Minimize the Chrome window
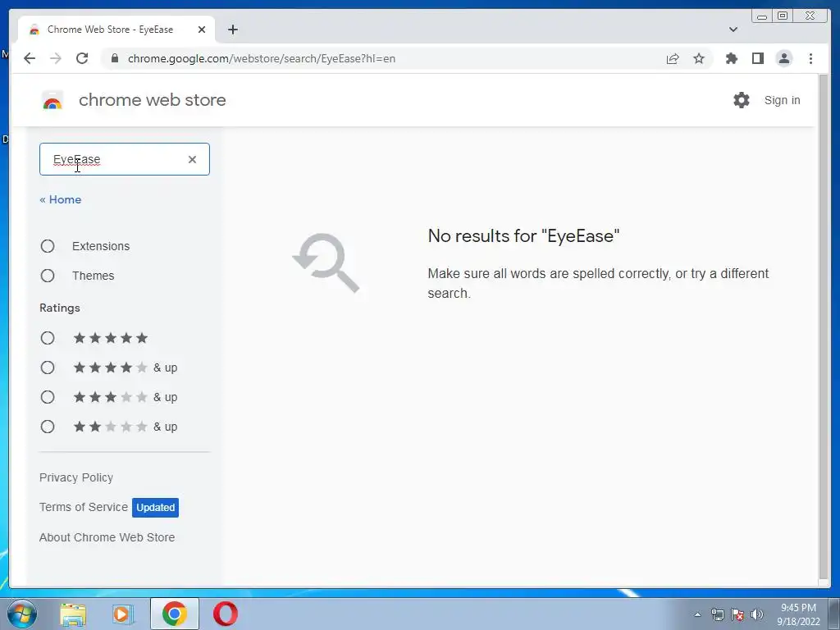This screenshot has width=840, height=630. pyautogui.click(x=762, y=16)
